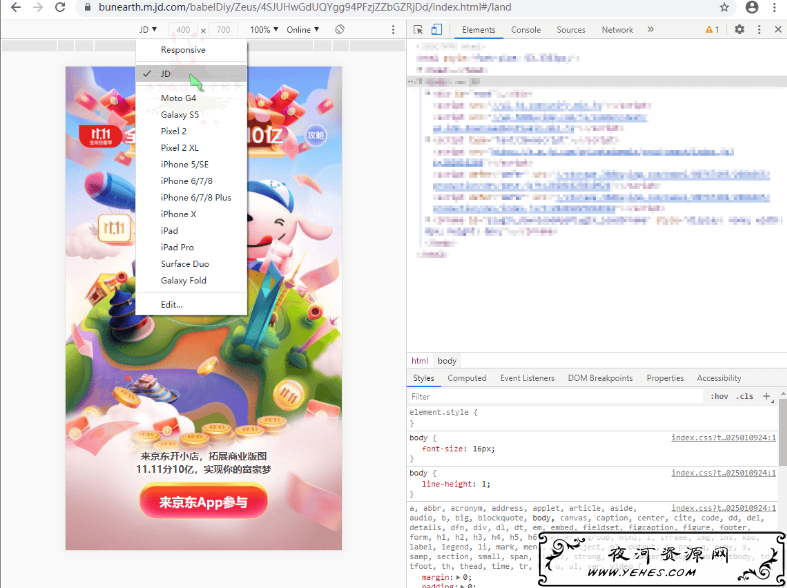Reload the page with the refresh icon
This screenshot has height=588, width=787.
pos(60,7)
